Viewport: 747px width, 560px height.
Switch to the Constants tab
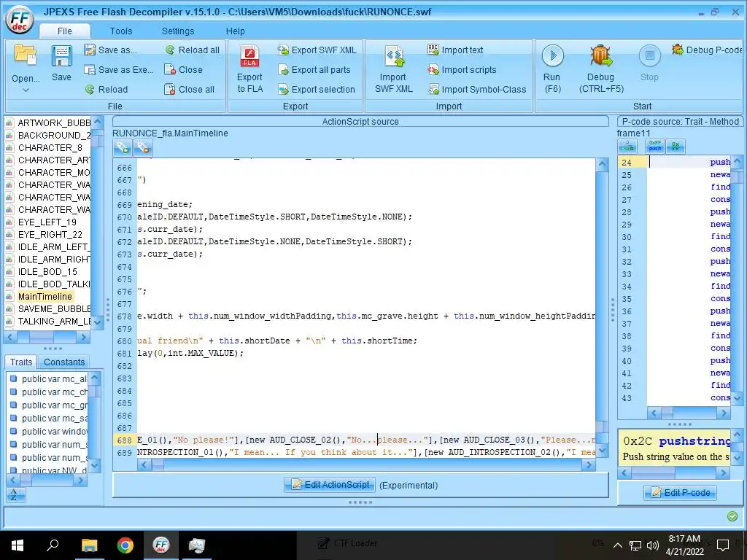tap(64, 362)
